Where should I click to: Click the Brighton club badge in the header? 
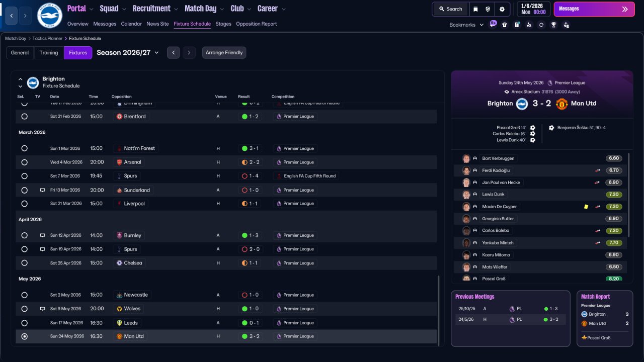tap(49, 16)
